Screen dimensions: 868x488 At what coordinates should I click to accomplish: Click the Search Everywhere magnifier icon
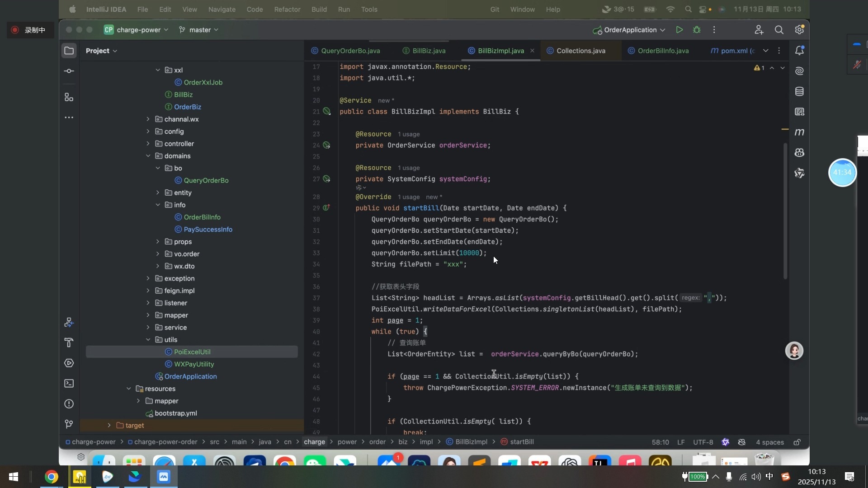tap(779, 30)
